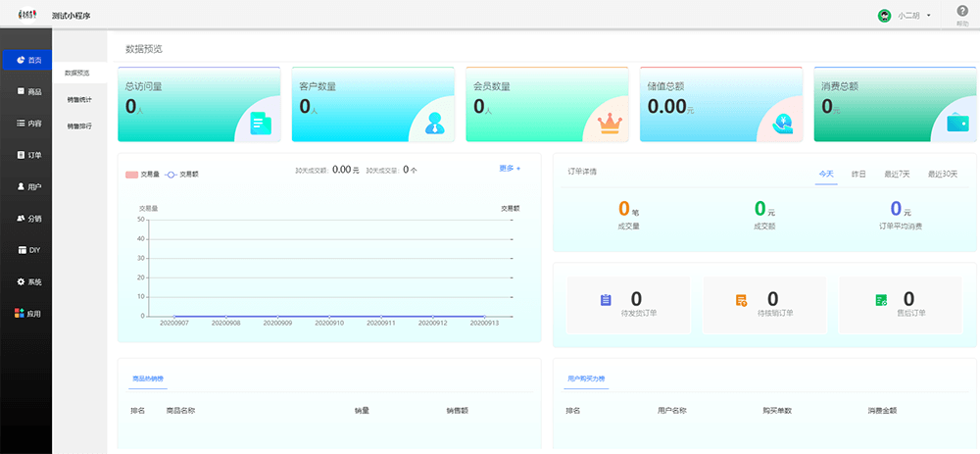The width and height of the screenshot is (980, 454).
Task: Go to 用户 users in sidebar
Action: coord(28,186)
